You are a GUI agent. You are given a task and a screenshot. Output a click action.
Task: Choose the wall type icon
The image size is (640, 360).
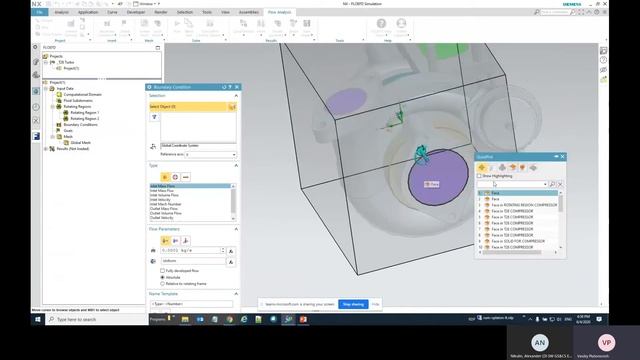click(x=186, y=177)
